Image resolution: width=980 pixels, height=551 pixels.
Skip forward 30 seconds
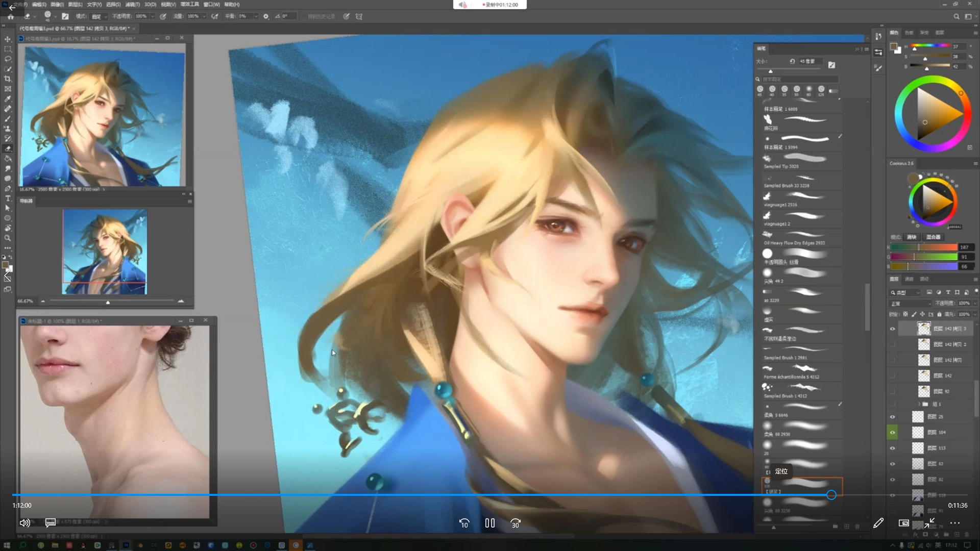click(x=515, y=523)
